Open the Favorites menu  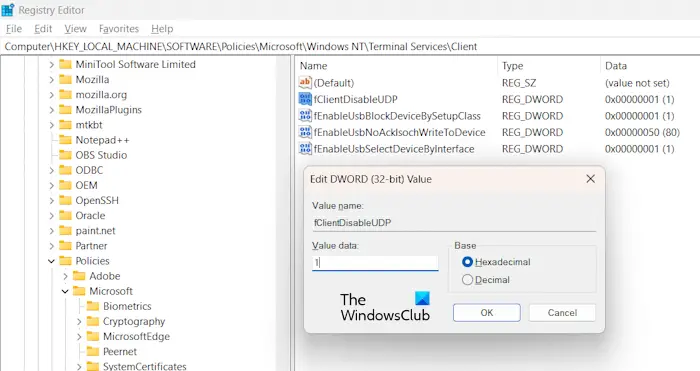[x=119, y=29]
